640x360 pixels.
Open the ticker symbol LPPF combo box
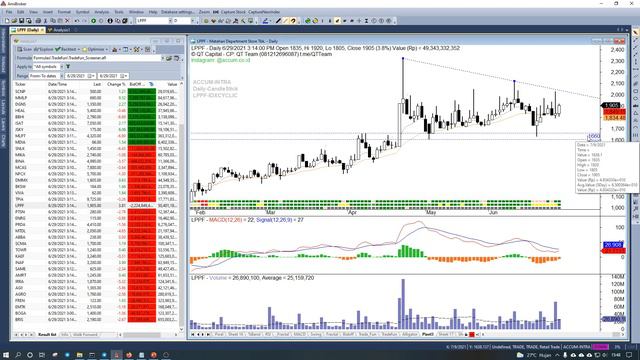(154, 20)
